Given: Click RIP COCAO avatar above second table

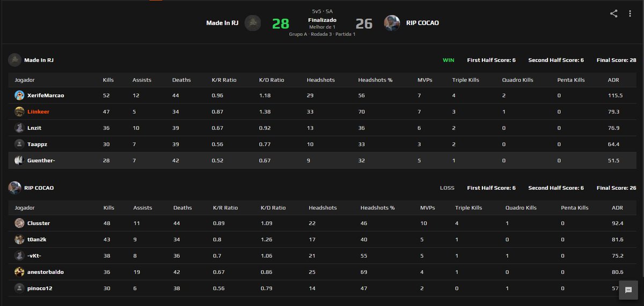Looking at the screenshot, I should coord(14,188).
